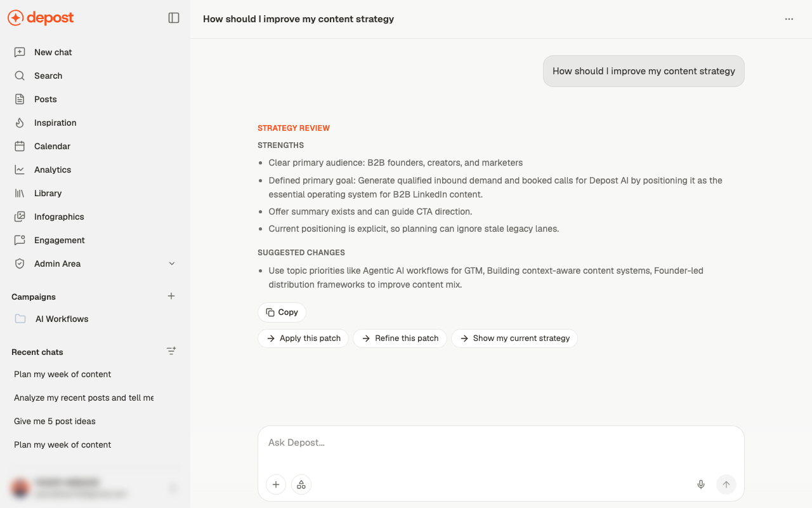Viewport: 812px width, 508px height.
Task: Click the user message bubble
Action: tap(643, 71)
